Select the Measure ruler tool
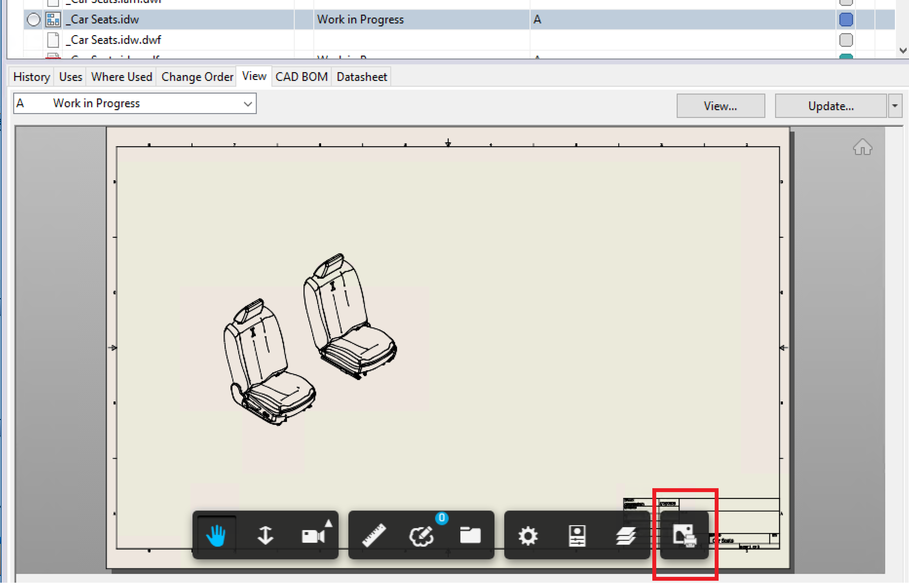The width and height of the screenshot is (909, 588). click(x=374, y=535)
